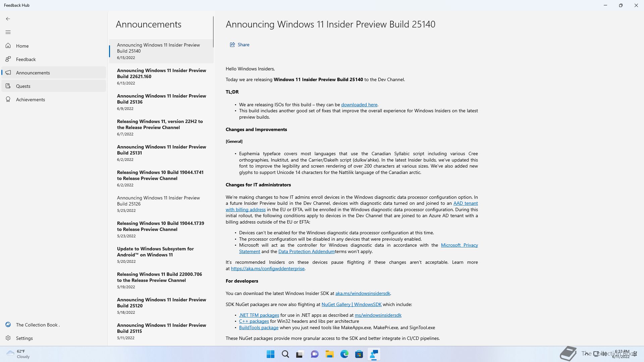644x362 pixels.
Task: Open Settings in the sidebar
Action: 54,338
